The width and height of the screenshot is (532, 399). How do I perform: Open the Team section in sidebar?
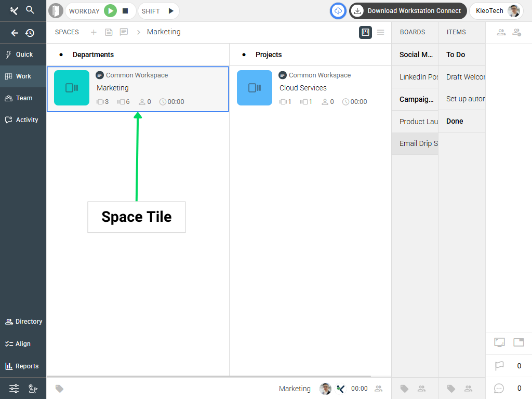click(x=23, y=98)
